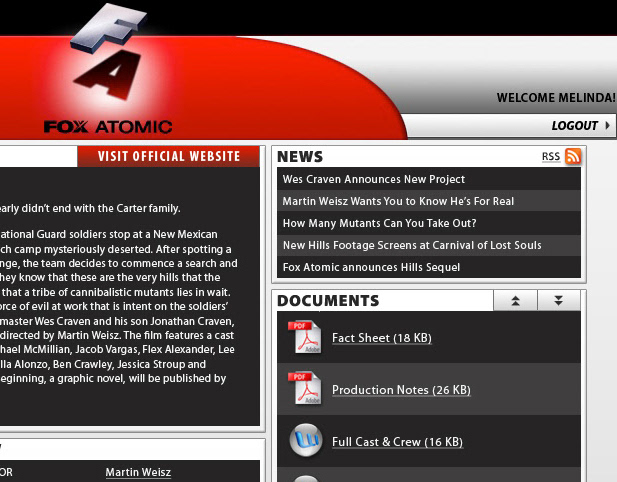The height and width of the screenshot is (482, 617).
Task: Open 'How Many Mutants Can You Take Out?'
Action: [429, 223]
